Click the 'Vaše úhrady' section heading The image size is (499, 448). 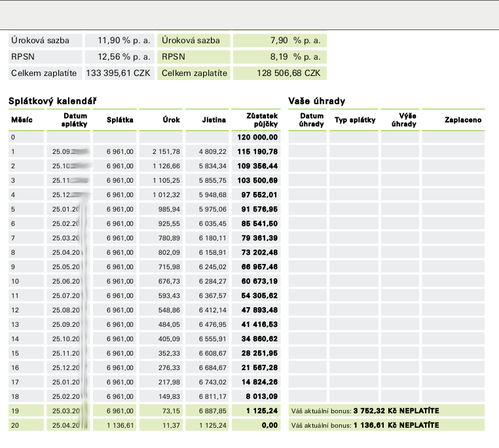[x=317, y=101]
